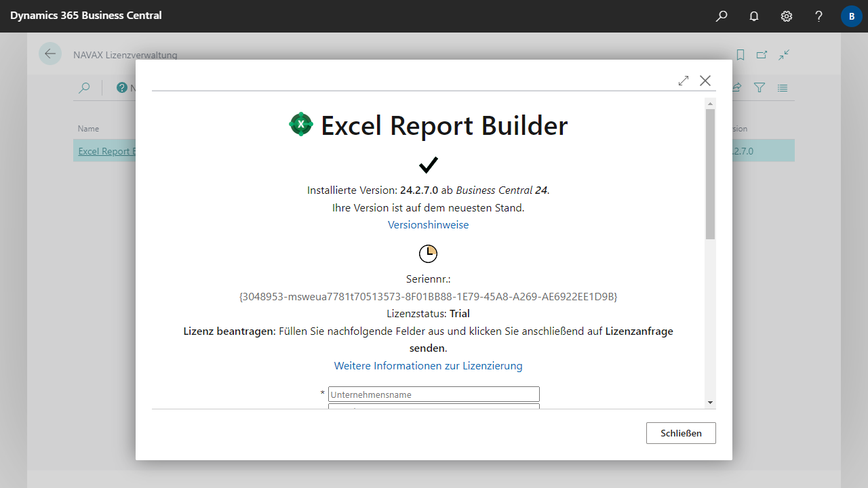The width and height of the screenshot is (868, 488).
Task: Click the serial number text
Action: [428, 297]
